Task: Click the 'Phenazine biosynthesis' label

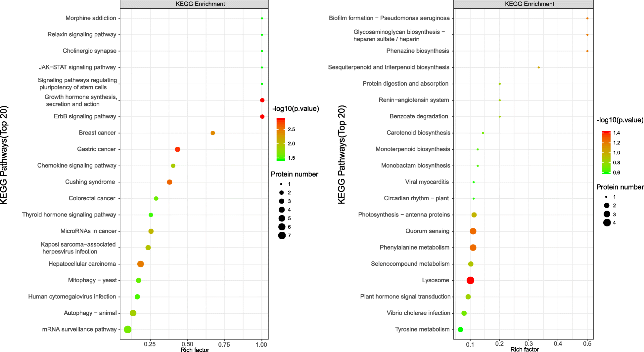Action: (418, 51)
